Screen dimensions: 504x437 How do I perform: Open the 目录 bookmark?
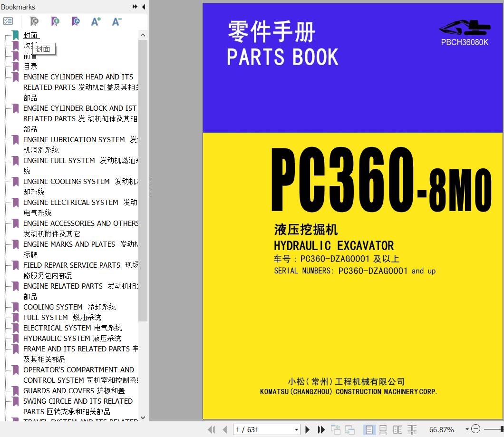30,66
